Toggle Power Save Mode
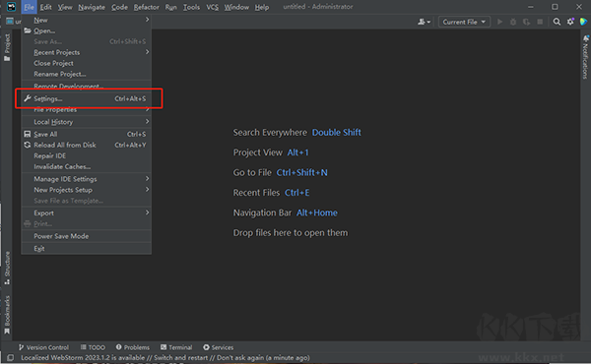The height and width of the screenshot is (364, 591). [87, 236]
